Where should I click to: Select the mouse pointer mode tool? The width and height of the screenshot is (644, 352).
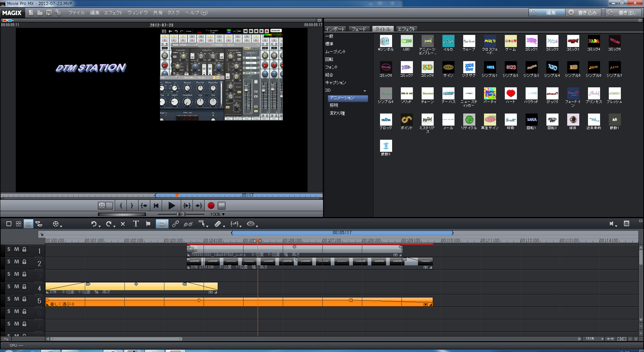(202, 224)
